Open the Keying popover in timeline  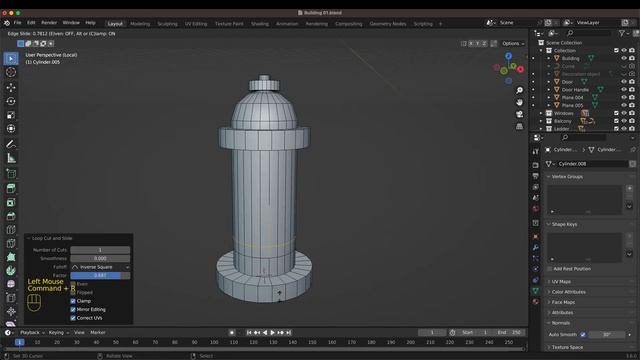[x=59, y=333]
